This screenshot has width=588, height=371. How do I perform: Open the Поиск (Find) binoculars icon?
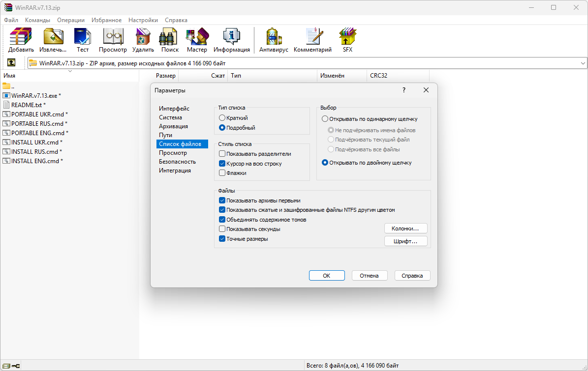pyautogui.click(x=168, y=37)
